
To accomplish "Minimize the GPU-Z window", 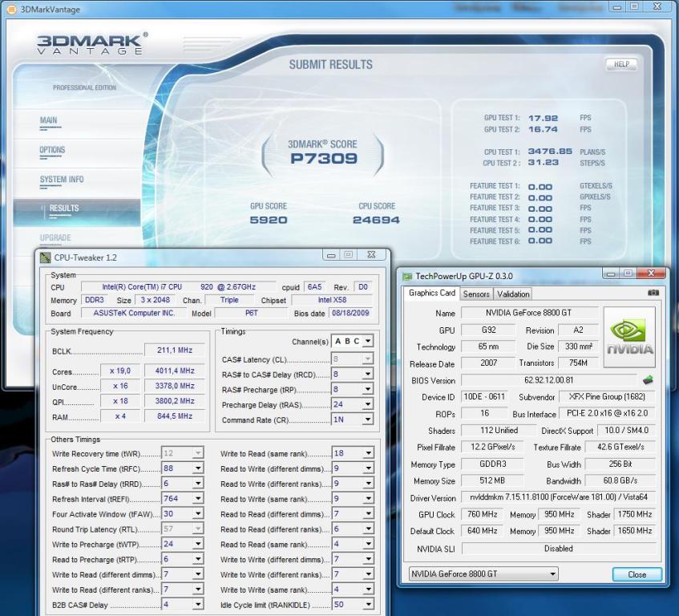I will pyautogui.click(x=611, y=274).
